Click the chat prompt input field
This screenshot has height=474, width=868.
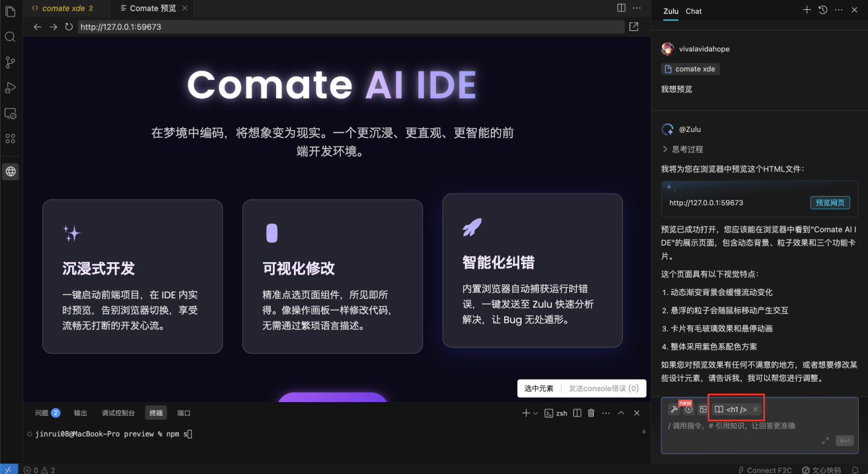[760, 426]
